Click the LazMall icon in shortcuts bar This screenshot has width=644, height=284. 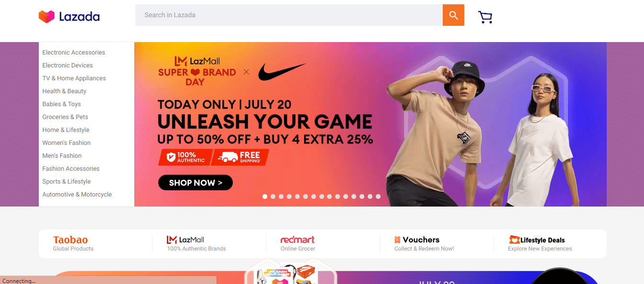coord(172,240)
